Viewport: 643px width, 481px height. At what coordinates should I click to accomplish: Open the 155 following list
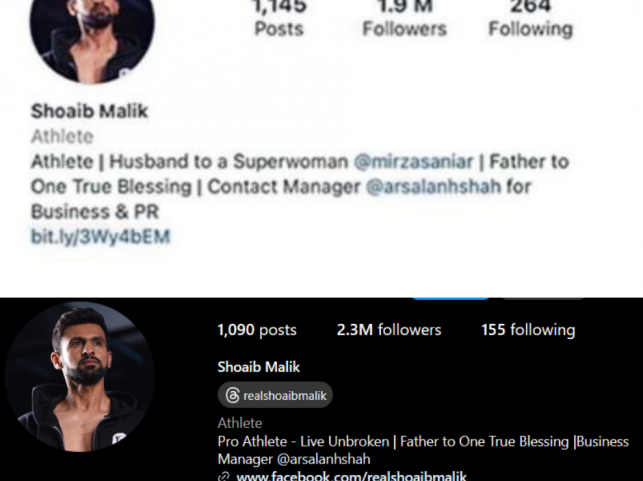pyautogui.click(x=528, y=330)
